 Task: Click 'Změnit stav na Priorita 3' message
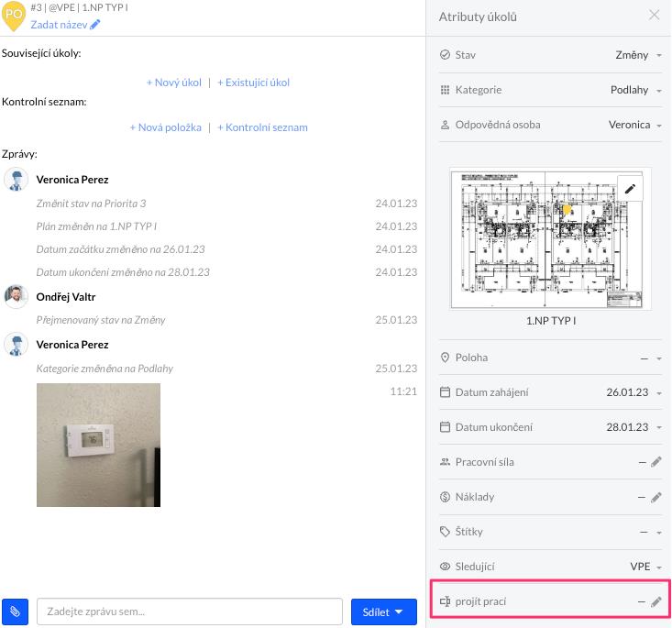coord(91,204)
